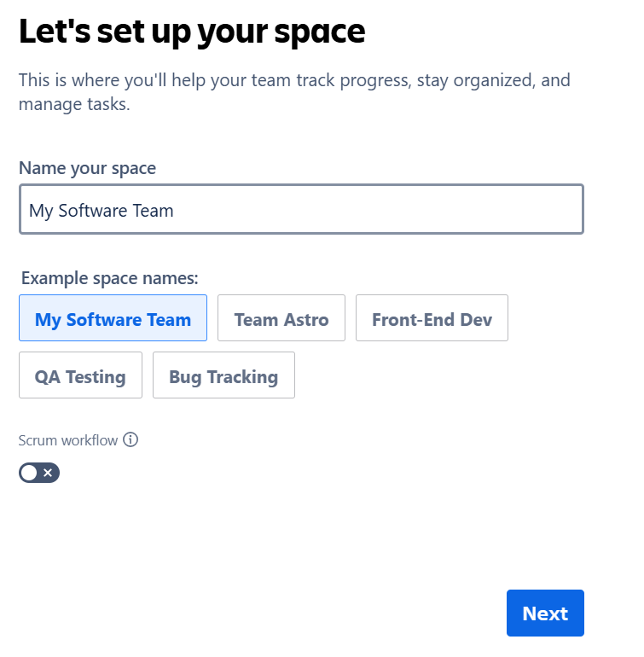Click the X mark inside the Scrum toggle
The width and height of the screenshot is (644, 657).
coord(48,473)
